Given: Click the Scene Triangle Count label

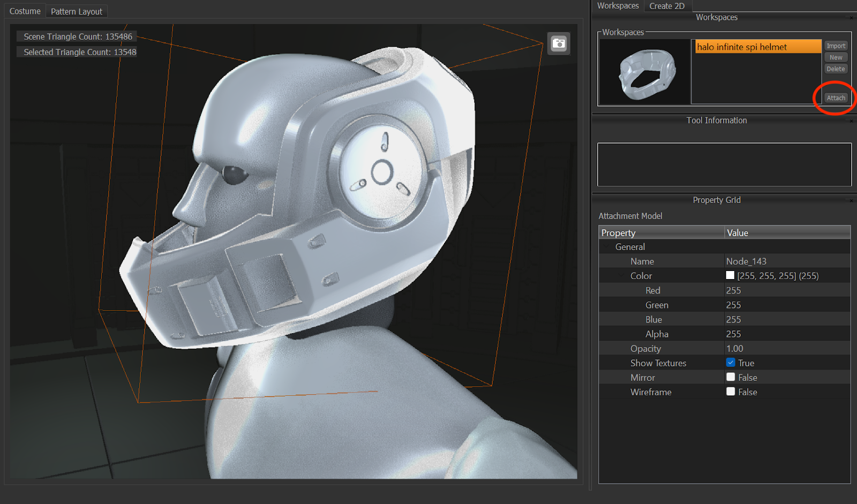Looking at the screenshot, I should [77, 36].
